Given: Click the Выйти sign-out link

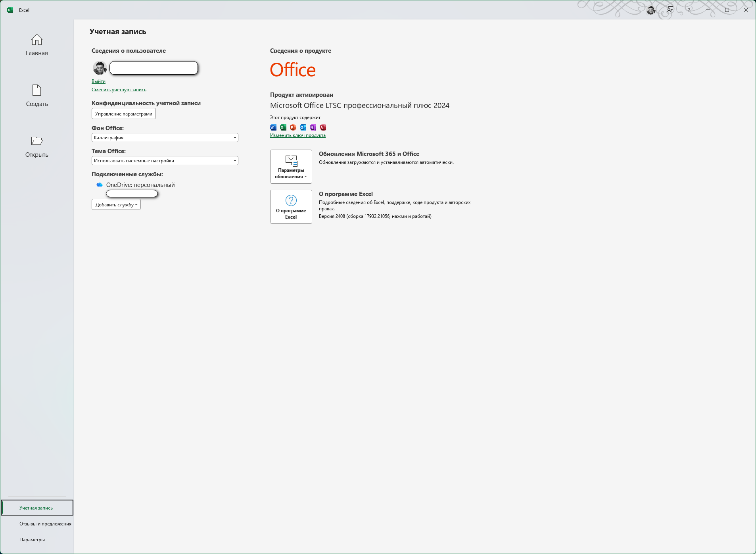Looking at the screenshot, I should [98, 81].
